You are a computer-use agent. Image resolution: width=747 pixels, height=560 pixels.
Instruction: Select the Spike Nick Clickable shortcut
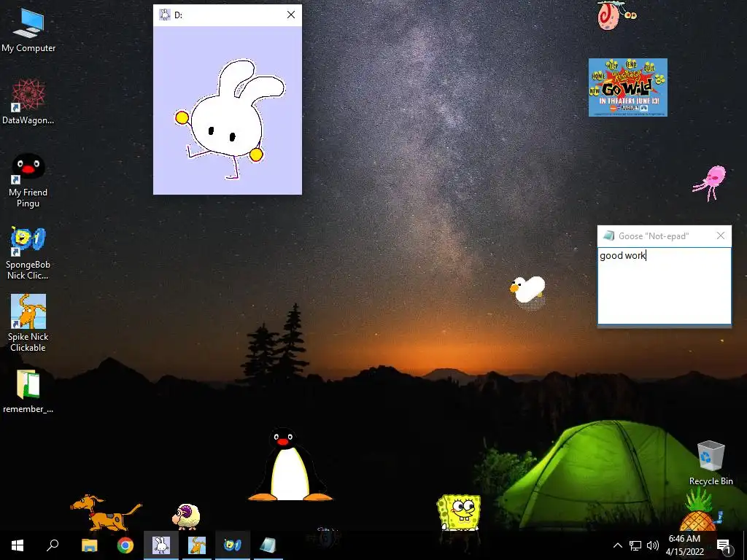coord(28,323)
